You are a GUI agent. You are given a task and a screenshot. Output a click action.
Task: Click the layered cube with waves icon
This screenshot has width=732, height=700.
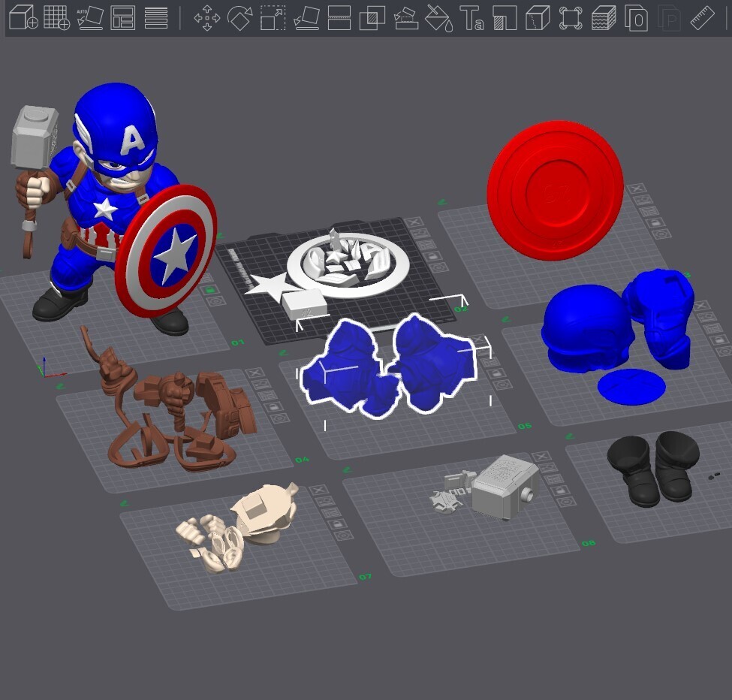tap(604, 18)
